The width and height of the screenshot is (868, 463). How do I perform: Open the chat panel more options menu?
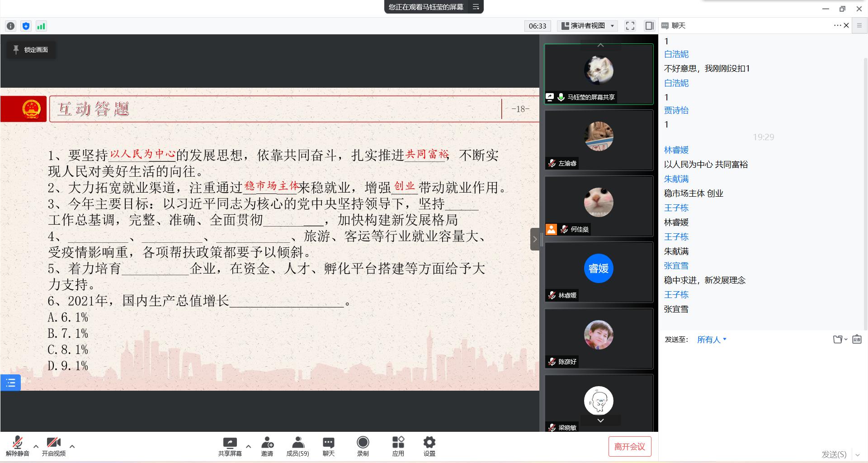837,26
